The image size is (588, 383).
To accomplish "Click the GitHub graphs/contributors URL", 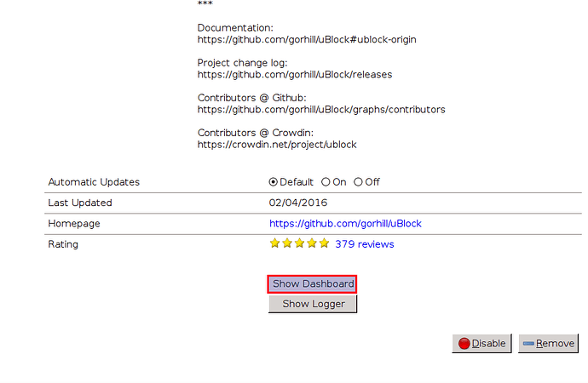I will tap(321, 109).
